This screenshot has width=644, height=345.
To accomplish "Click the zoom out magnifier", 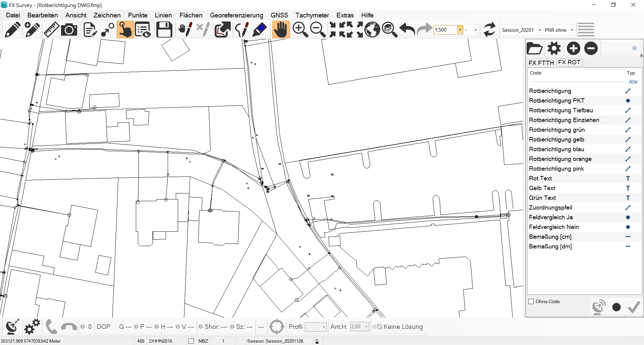I will pos(318,30).
